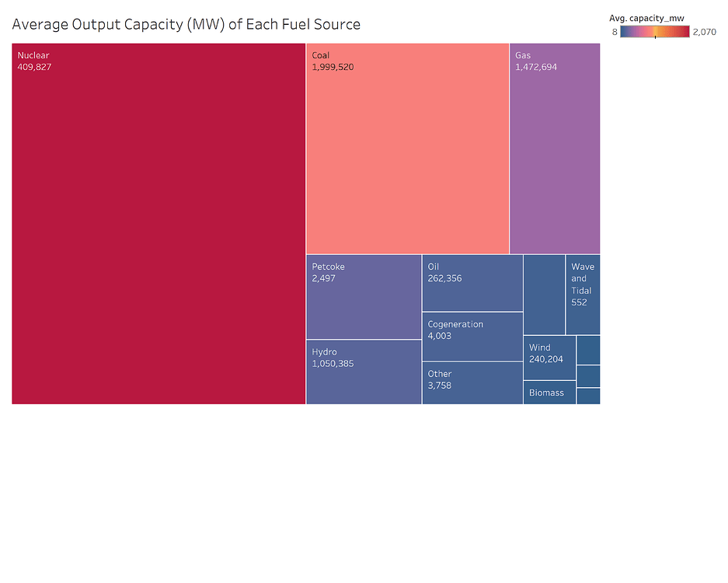
Task: Select the Cogeneration block
Action: (472, 337)
